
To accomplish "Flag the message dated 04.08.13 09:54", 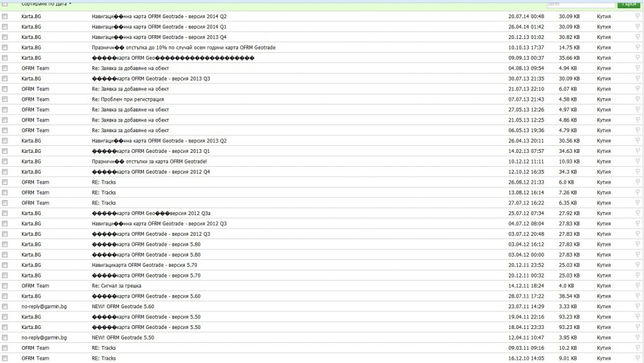I will (x=638, y=68).
